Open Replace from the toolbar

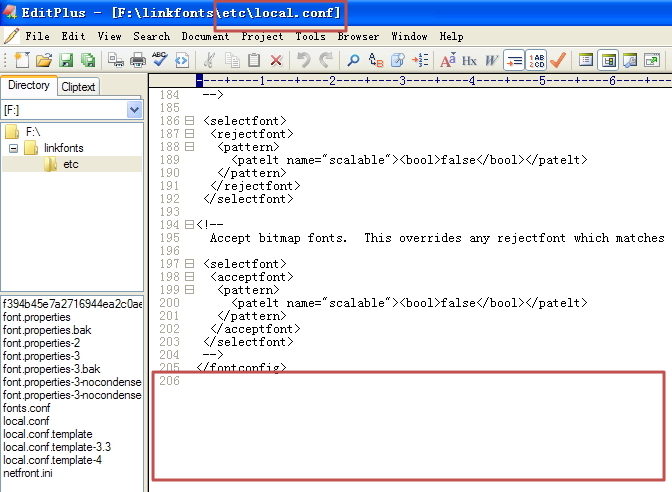pos(376,60)
